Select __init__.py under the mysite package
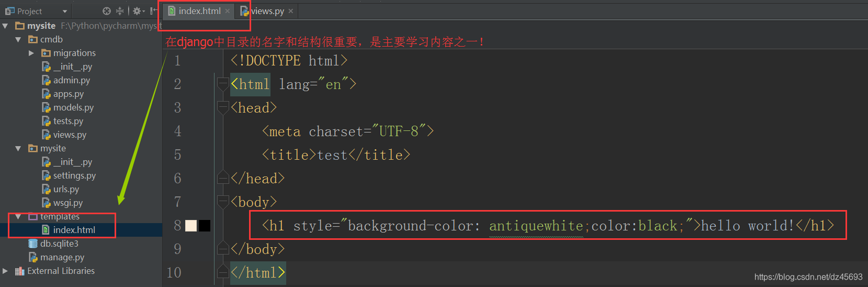The width and height of the screenshot is (868, 287). click(73, 162)
